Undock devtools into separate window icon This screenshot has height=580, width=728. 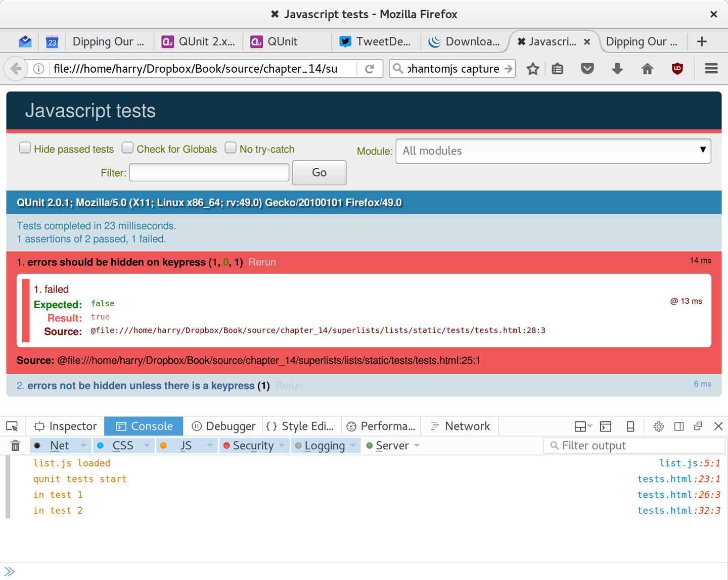[698, 426]
